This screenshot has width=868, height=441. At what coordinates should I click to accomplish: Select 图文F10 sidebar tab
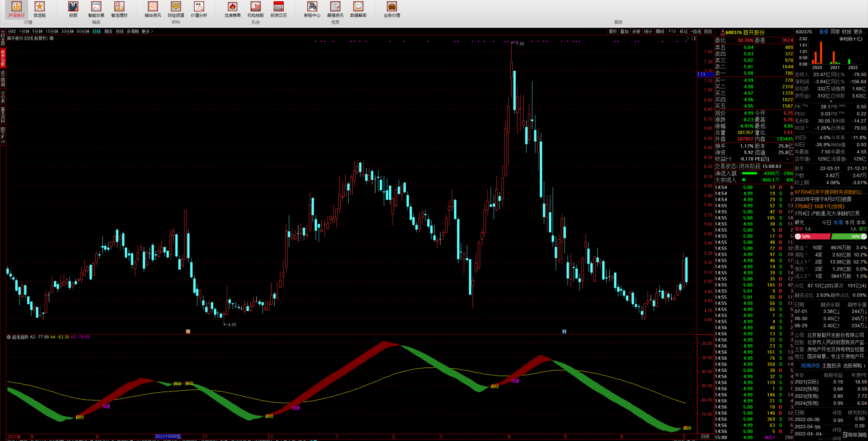[x=3, y=135]
